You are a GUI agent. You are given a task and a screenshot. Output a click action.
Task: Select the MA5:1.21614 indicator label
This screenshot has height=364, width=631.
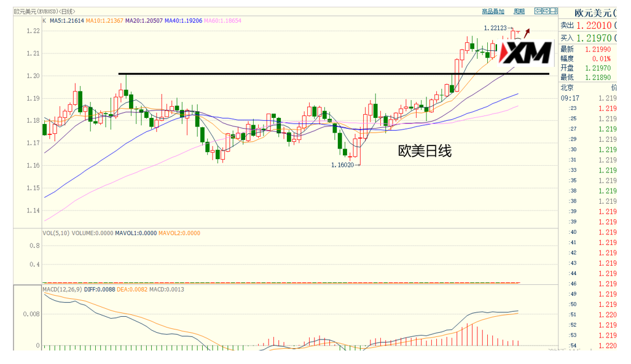point(67,20)
